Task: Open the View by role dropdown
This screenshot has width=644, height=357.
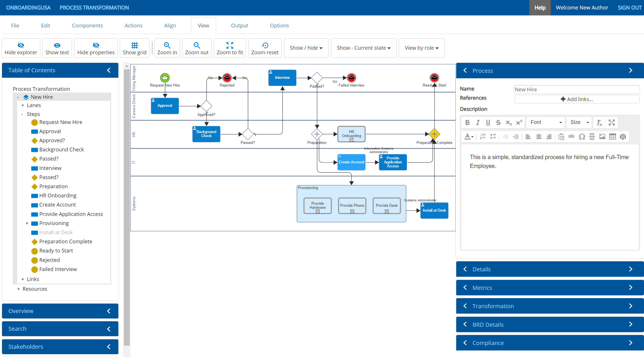Action: 421,48
